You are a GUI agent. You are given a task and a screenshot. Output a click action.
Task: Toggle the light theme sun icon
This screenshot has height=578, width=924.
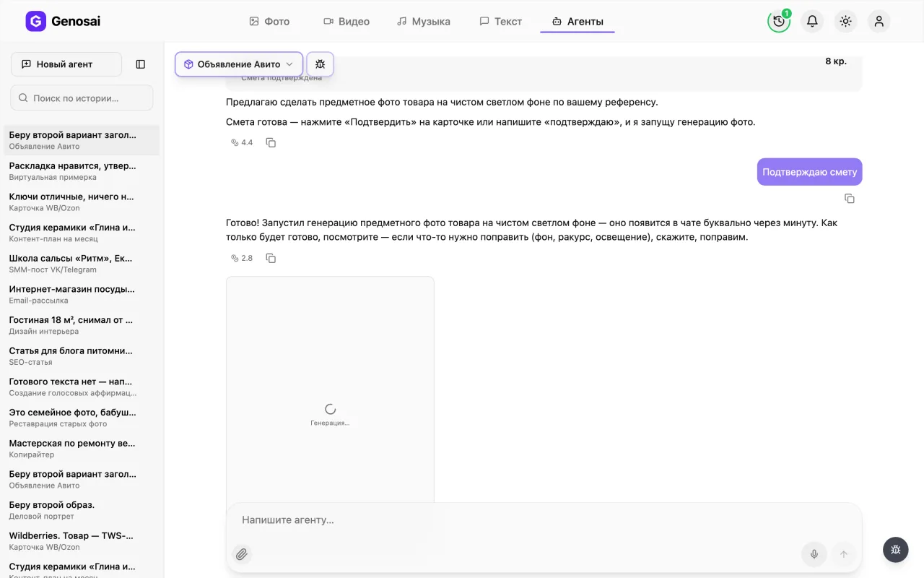tap(845, 21)
